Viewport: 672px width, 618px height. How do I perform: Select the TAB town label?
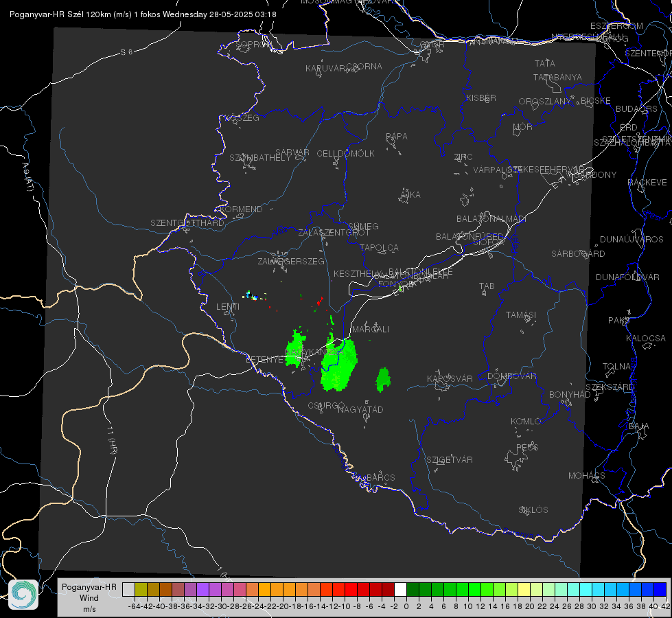click(487, 286)
